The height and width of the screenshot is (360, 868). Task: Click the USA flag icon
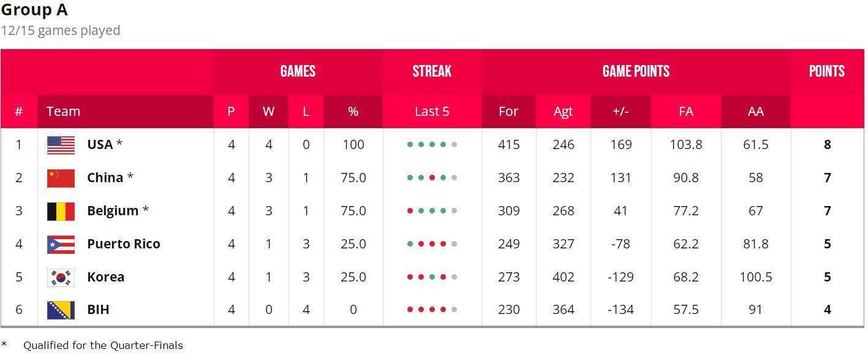[61, 145]
